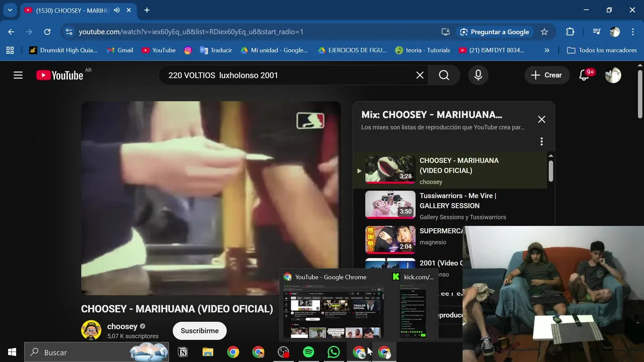Screen dimensions: 644x362
Task: Click Preguntar a Google button
Action: [494, 32]
